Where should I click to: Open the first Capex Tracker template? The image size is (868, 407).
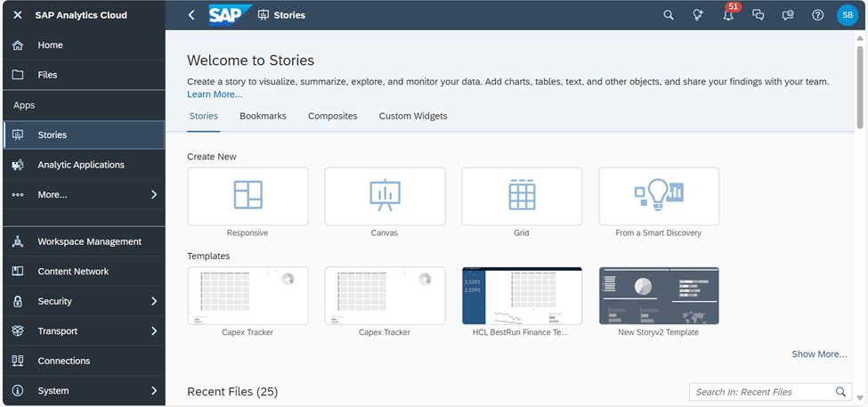248,296
